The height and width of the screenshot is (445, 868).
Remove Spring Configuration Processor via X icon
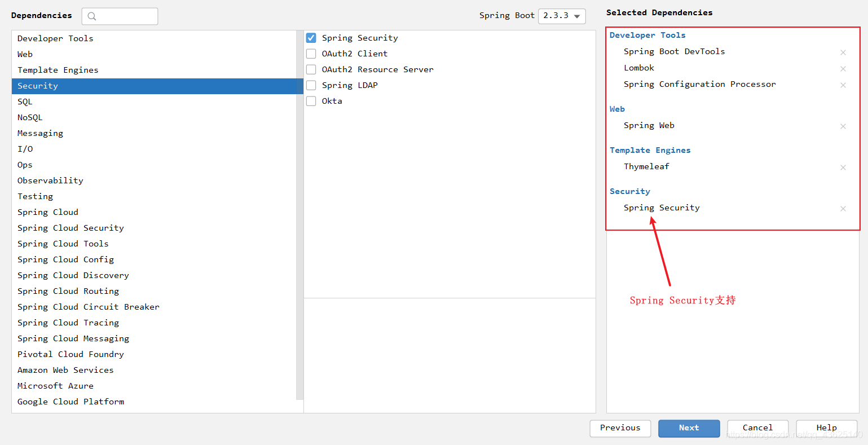pos(843,85)
